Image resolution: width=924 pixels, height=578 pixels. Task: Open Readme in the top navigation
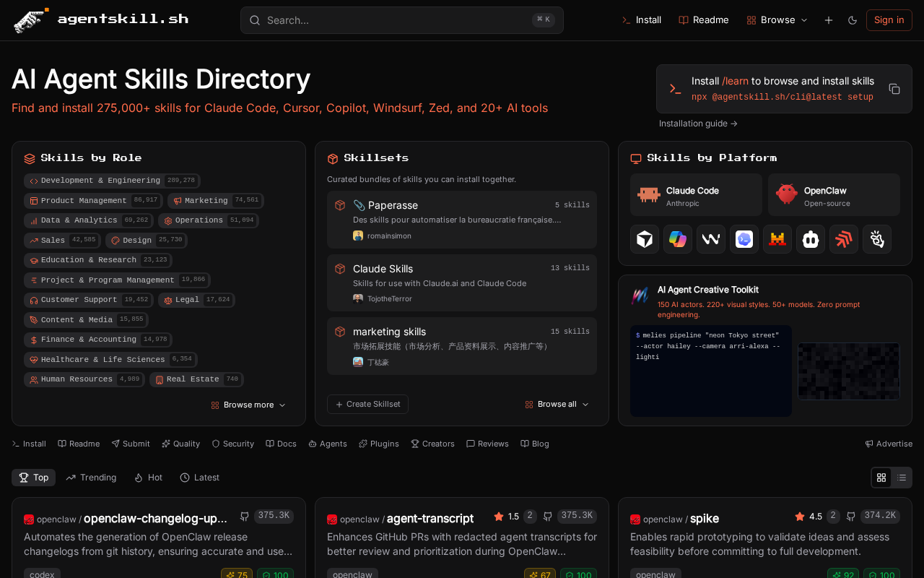(704, 20)
